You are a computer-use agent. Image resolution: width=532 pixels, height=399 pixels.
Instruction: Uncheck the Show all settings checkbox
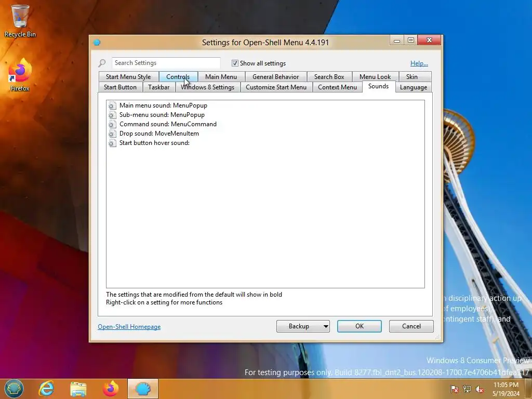[x=235, y=63]
